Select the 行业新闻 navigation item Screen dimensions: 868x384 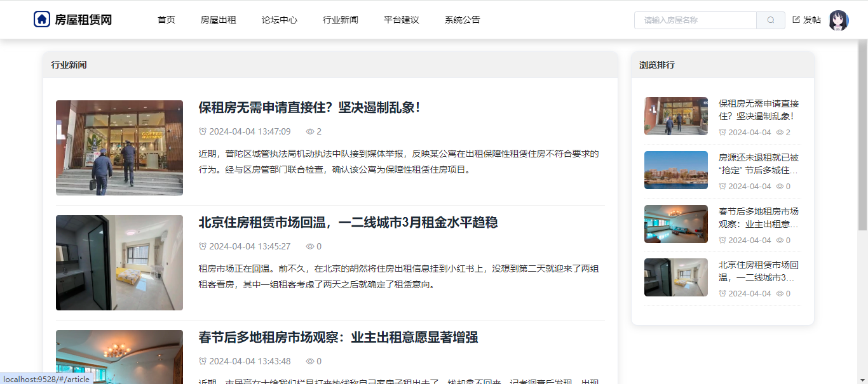(341, 20)
